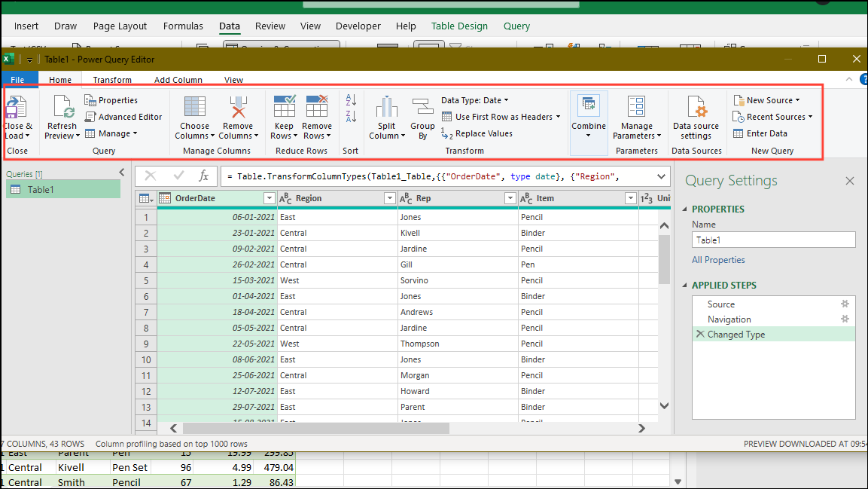The width and height of the screenshot is (868, 489).
Task: Open the Recent Sources dropdown
Action: pos(775,117)
